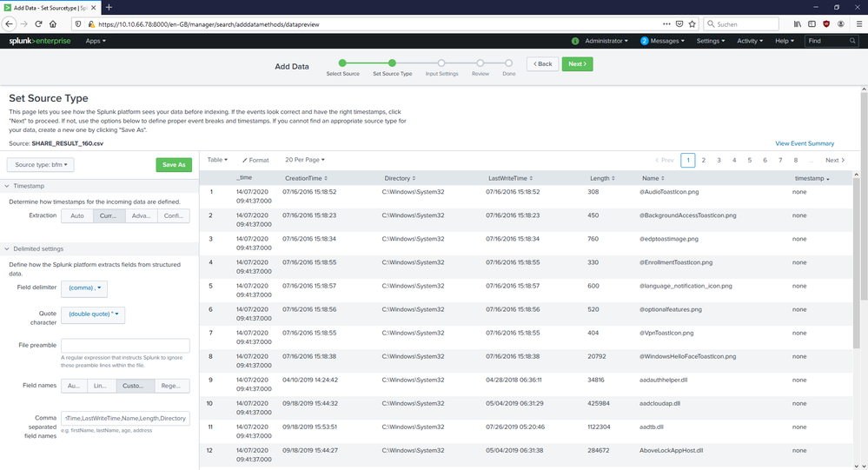Image resolution: width=868 pixels, height=470 pixels.
Task: Click the Splunk enterprise logo
Action: (40, 41)
